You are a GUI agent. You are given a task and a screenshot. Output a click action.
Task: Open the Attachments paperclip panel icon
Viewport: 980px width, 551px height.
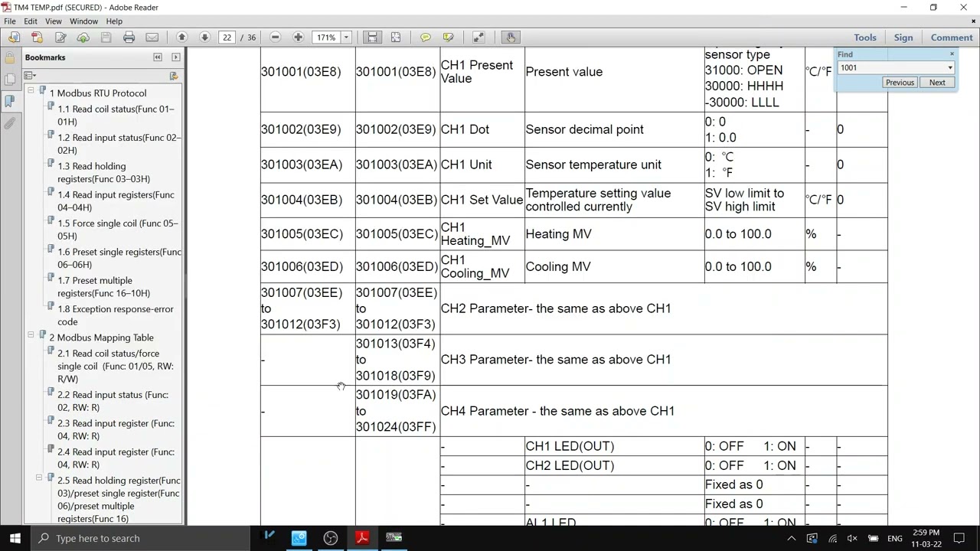click(10, 122)
